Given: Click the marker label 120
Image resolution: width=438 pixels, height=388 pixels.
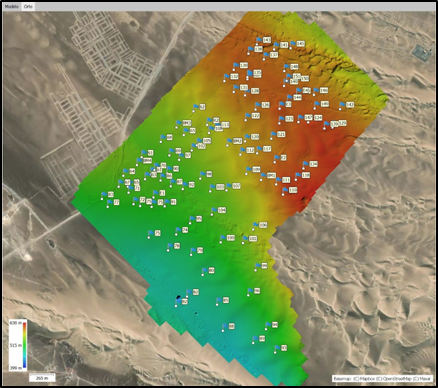Looking at the screenshot, I should 255,137.
